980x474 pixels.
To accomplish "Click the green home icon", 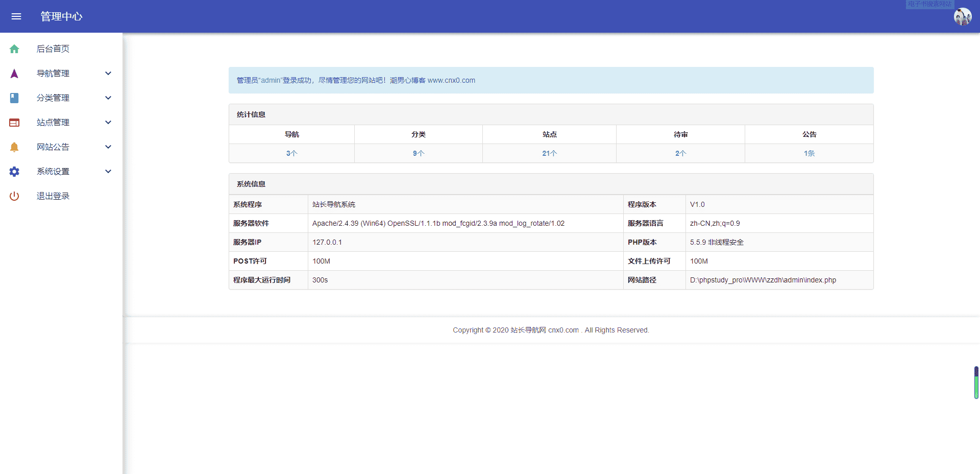I will pos(14,49).
